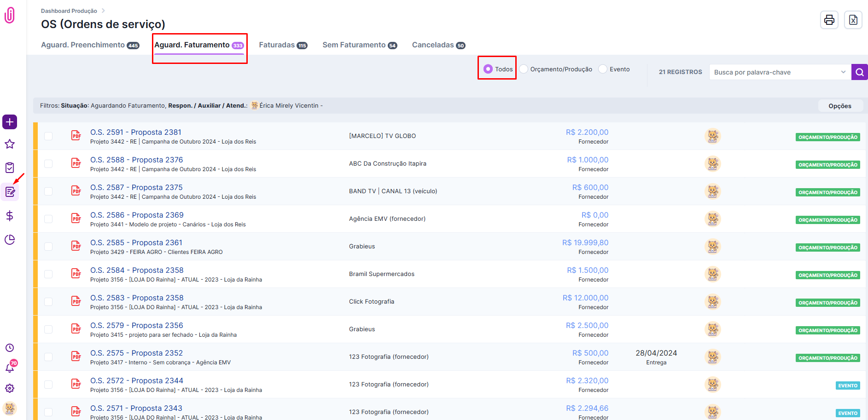Click the purple plus add button
This screenshot has width=868, height=420.
click(x=10, y=122)
